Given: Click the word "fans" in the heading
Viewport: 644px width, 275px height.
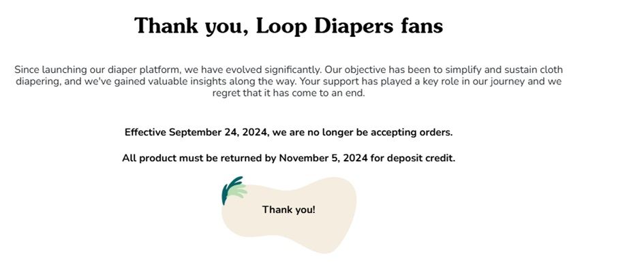Looking at the screenshot, I should point(422,26).
